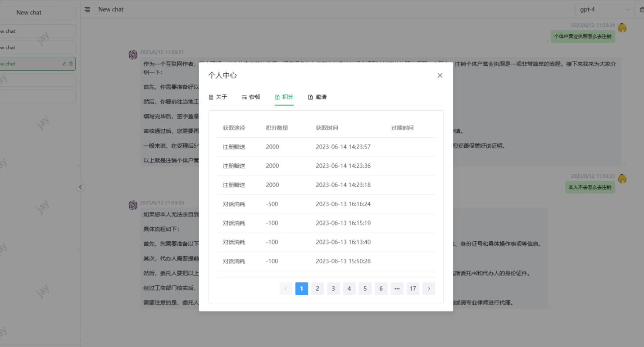This screenshot has width=644, height=347.
Task: Go to page 5 in pagination
Action: click(365, 289)
